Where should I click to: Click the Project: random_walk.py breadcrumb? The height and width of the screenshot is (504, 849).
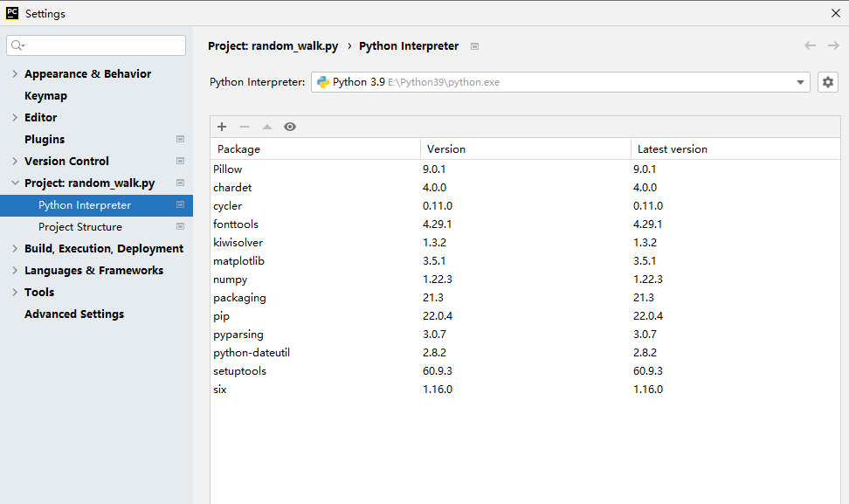tap(273, 45)
